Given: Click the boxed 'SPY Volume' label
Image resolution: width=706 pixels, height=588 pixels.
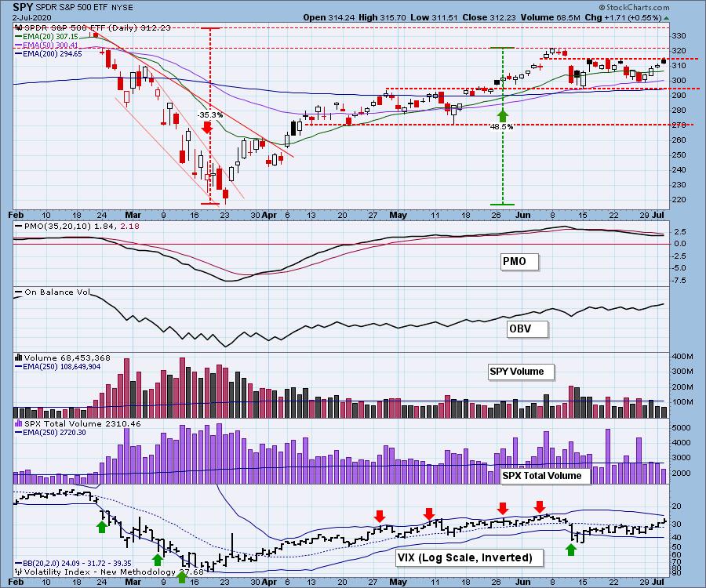Looking at the screenshot, I should pyautogui.click(x=521, y=372).
